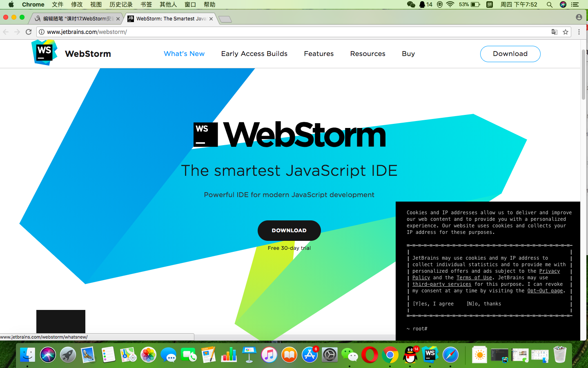Go back to previous page

coord(6,32)
